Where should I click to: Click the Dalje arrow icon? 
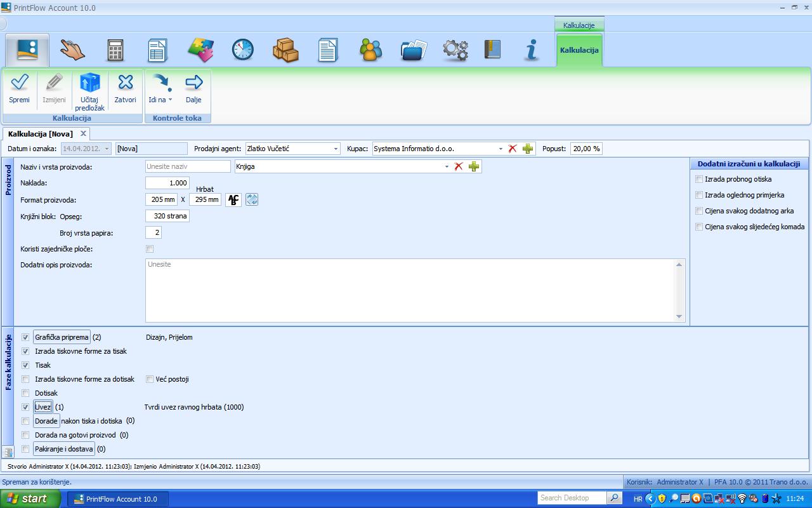(x=193, y=83)
